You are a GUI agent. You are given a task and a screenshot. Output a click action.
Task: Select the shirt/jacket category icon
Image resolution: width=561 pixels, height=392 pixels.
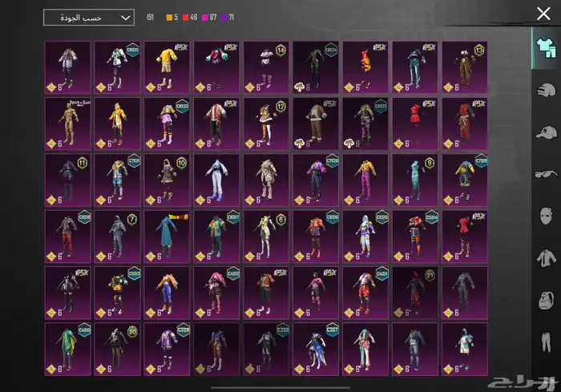[544, 257]
